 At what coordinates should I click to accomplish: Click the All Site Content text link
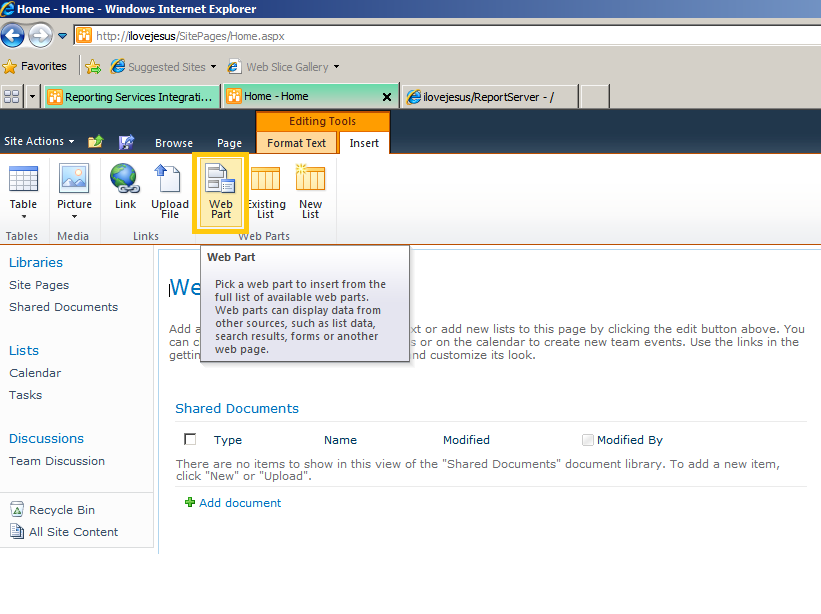(73, 532)
